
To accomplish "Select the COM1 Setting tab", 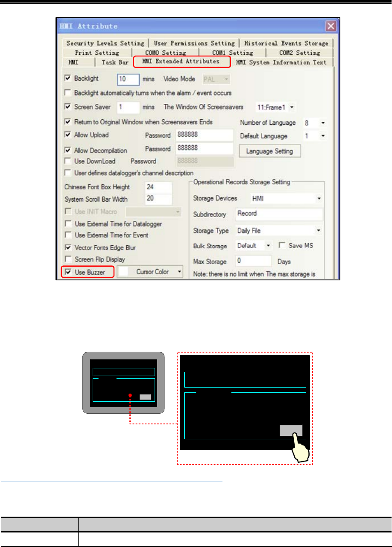I will [x=233, y=53].
